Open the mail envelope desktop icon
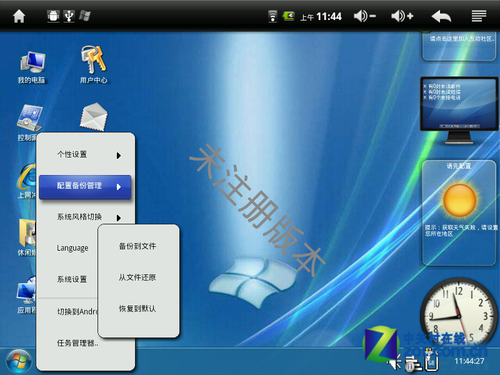The height and width of the screenshot is (375, 500). coord(94,116)
